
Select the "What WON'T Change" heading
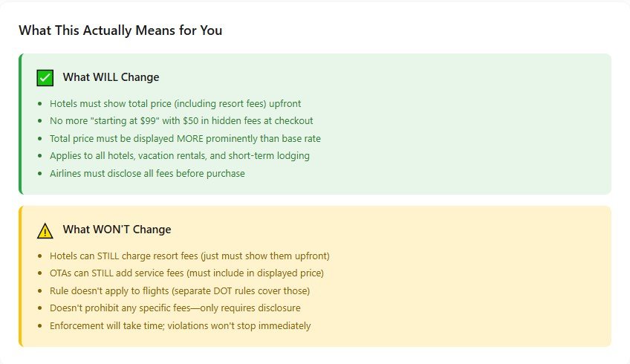tap(117, 230)
